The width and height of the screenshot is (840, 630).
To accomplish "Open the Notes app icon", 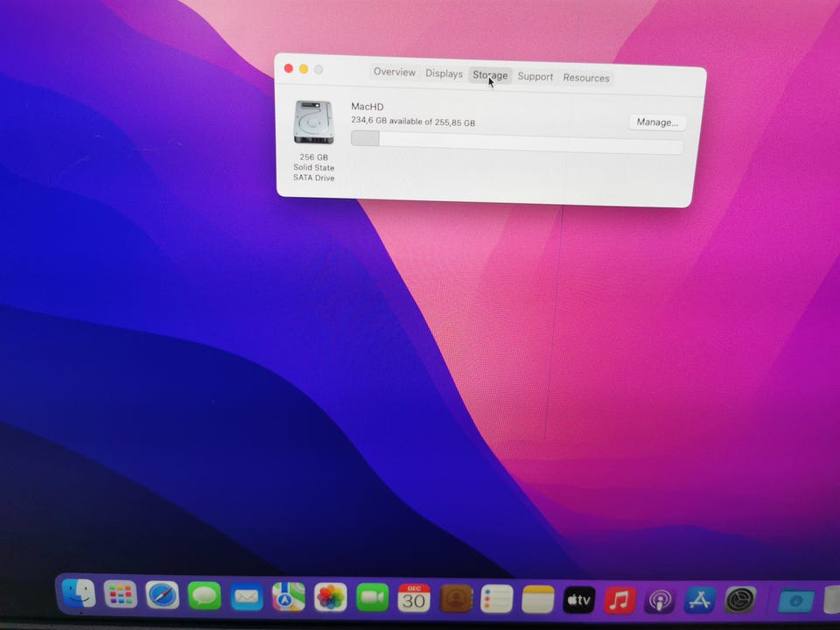I will tap(537, 599).
